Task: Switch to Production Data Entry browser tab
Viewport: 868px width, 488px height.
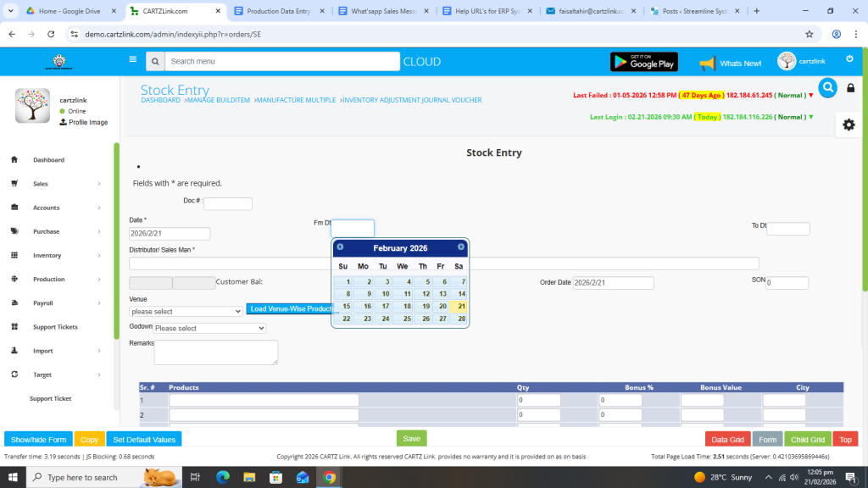Action: tap(276, 11)
